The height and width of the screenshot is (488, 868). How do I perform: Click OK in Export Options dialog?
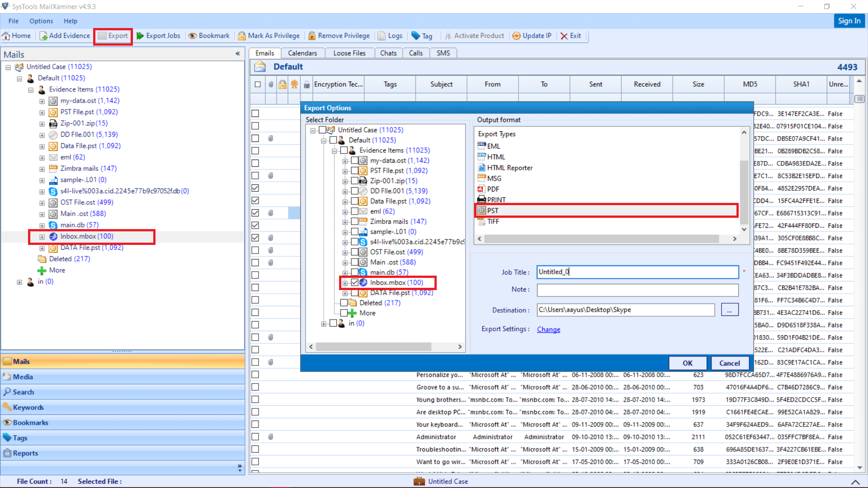[x=687, y=363]
